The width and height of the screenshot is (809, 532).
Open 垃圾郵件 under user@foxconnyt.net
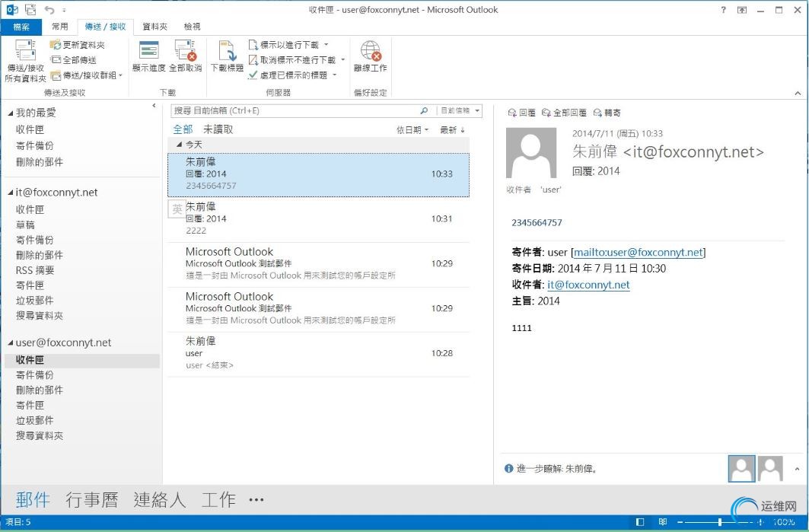[x=34, y=421]
